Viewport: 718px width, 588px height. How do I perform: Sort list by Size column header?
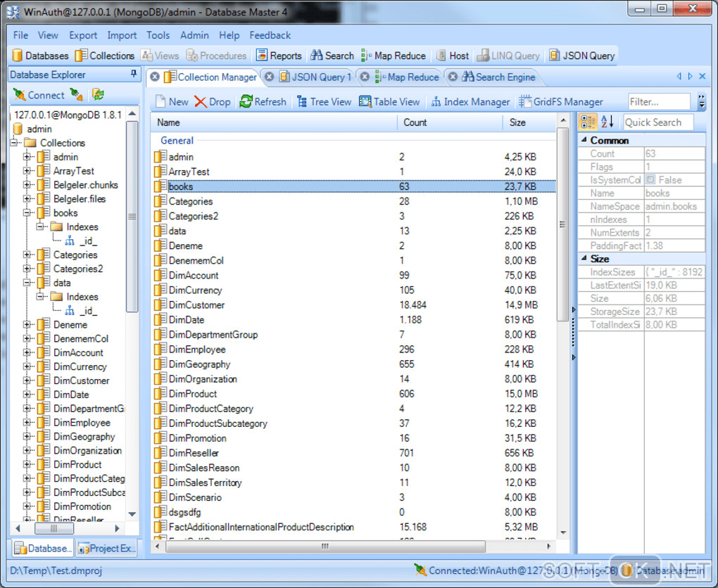[x=529, y=122]
